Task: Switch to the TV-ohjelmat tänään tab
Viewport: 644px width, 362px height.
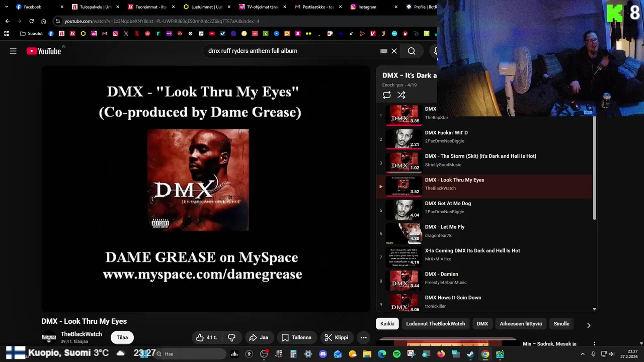Action: tap(262, 7)
